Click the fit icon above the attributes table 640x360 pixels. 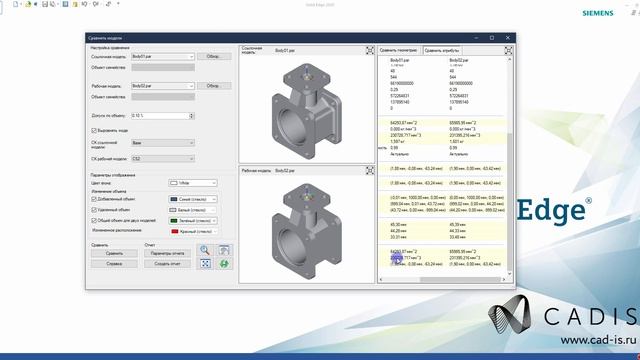tap(508, 50)
